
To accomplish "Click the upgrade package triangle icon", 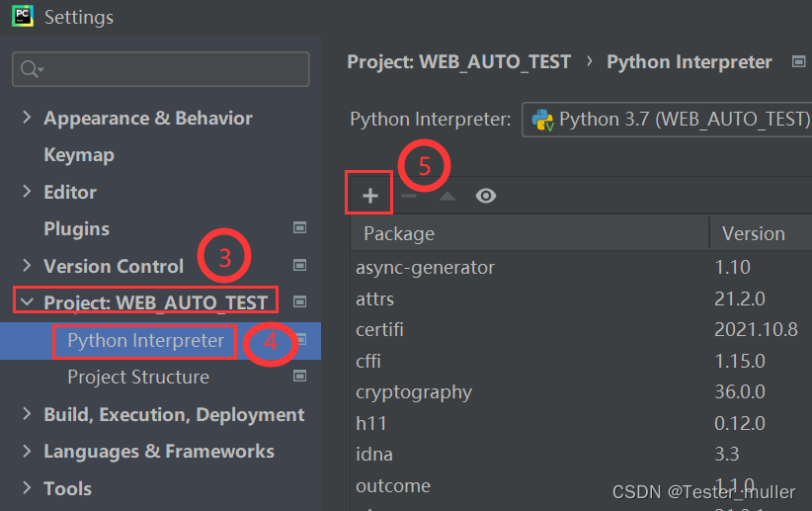I will point(447,196).
